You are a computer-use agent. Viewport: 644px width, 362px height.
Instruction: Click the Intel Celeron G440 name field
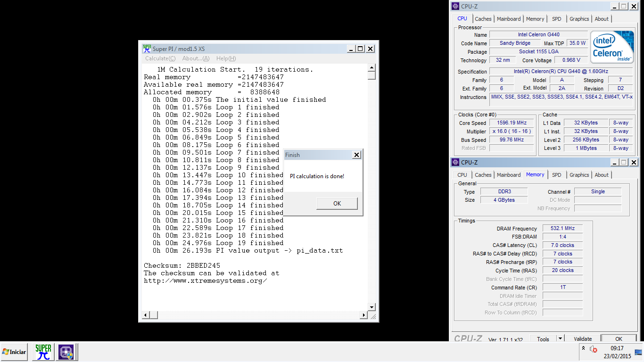(538, 34)
